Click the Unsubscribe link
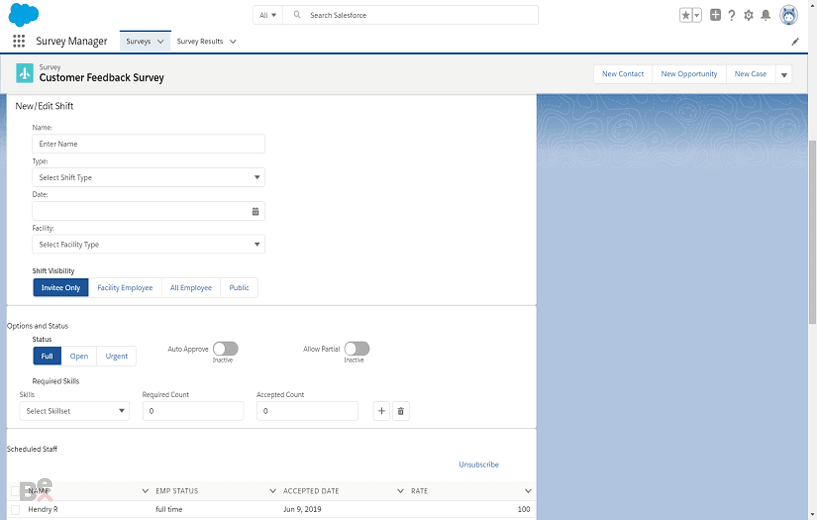The width and height of the screenshot is (817, 520). click(x=478, y=465)
